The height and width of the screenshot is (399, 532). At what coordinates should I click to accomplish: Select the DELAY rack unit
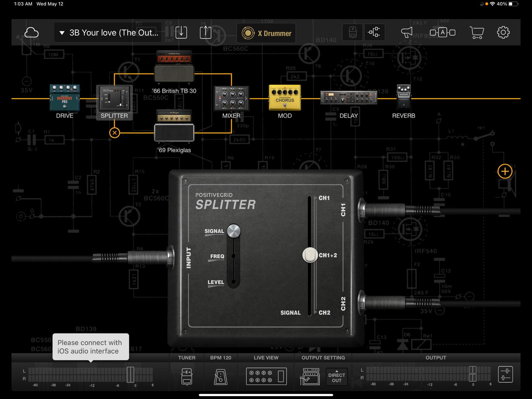(x=349, y=98)
